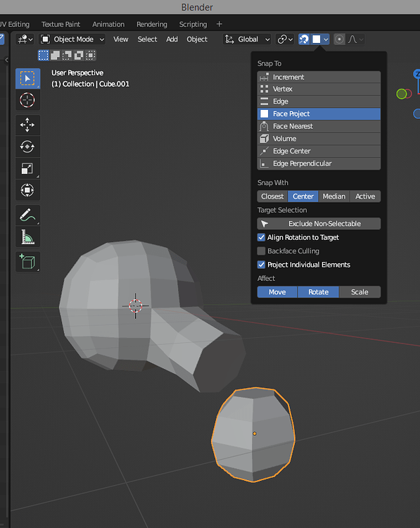The height and width of the screenshot is (528, 420).
Task: Set Snap With to Active
Action: [x=365, y=196]
